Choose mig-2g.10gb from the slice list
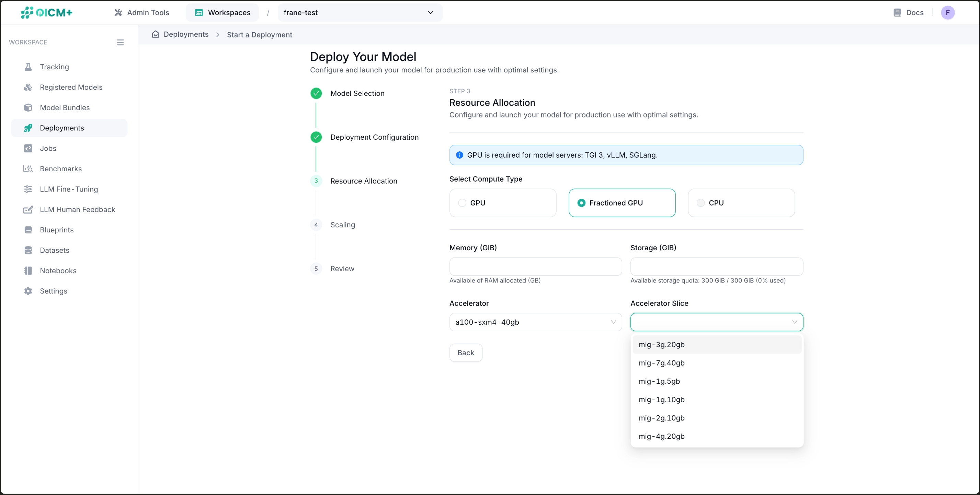Image resolution: width=980 pixels, height=495 pixels. click(661, 418)
